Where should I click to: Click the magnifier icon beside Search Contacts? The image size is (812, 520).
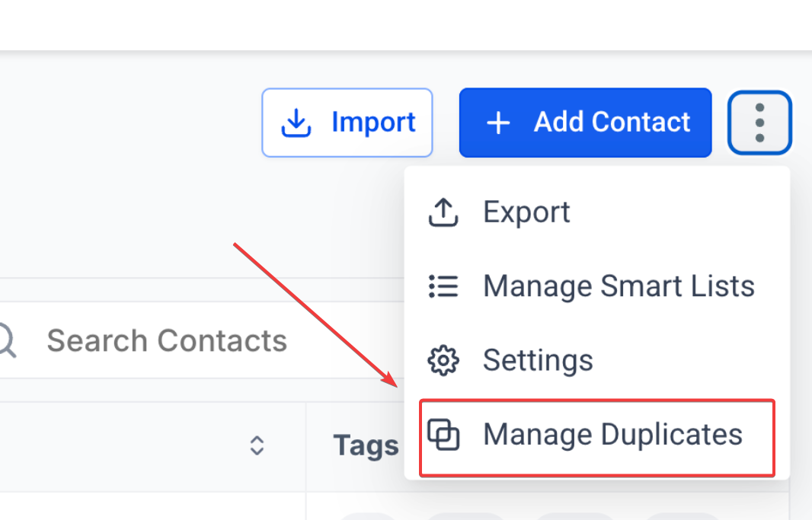(6, 340)
